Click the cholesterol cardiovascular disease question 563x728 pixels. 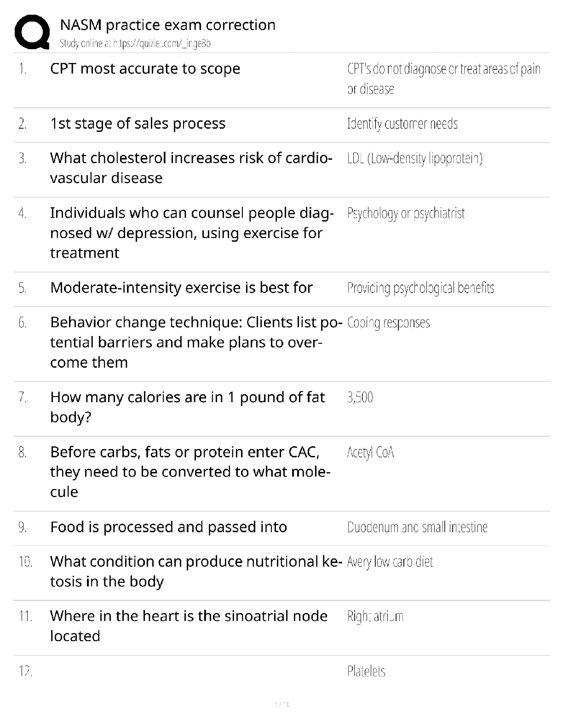click(190, 168)
